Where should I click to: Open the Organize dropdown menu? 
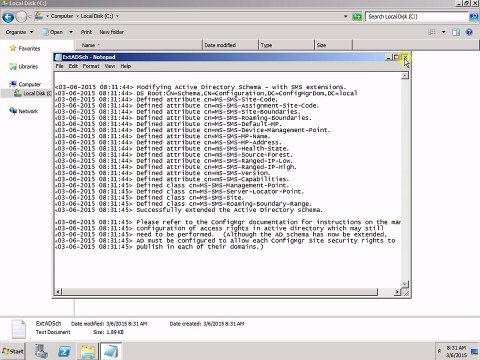coord(19,32)
